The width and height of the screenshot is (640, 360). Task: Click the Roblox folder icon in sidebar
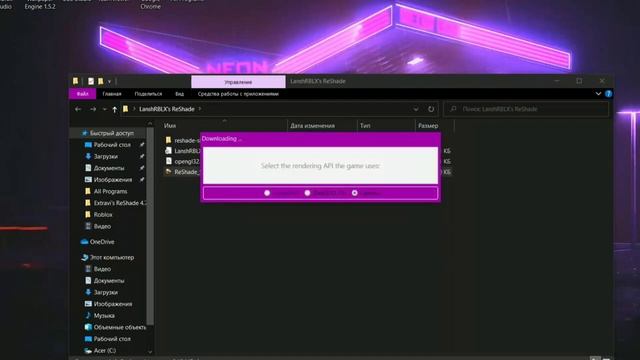(x=88, y=214)
